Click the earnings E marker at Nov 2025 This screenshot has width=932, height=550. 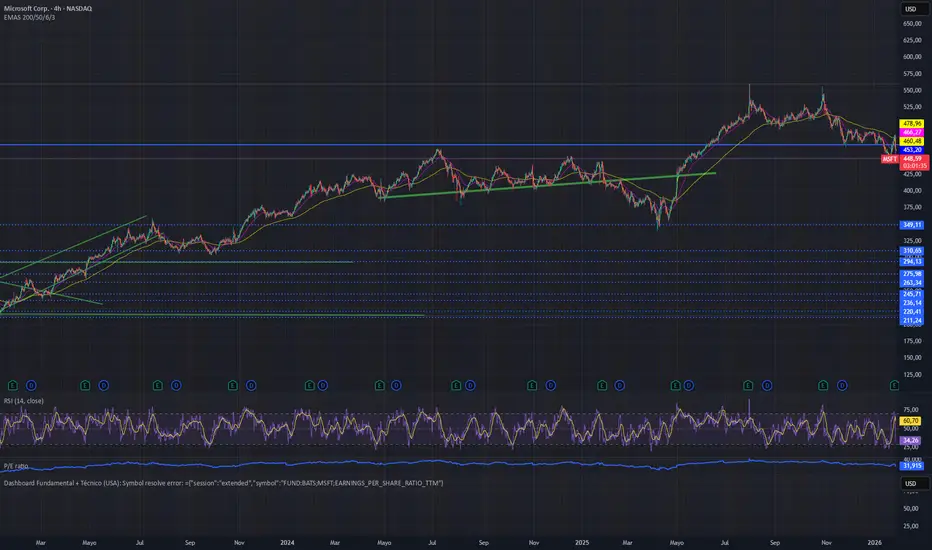pos(823,385)
